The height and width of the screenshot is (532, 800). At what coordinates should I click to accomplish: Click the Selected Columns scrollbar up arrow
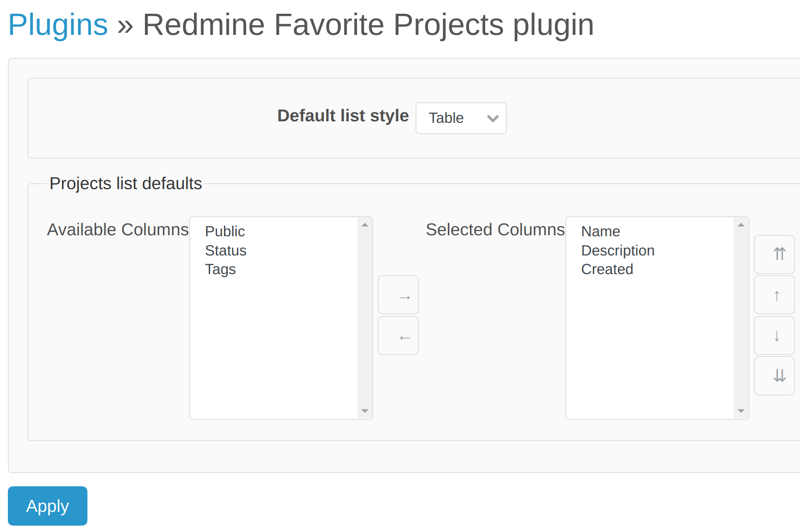(x=741, y=224)
